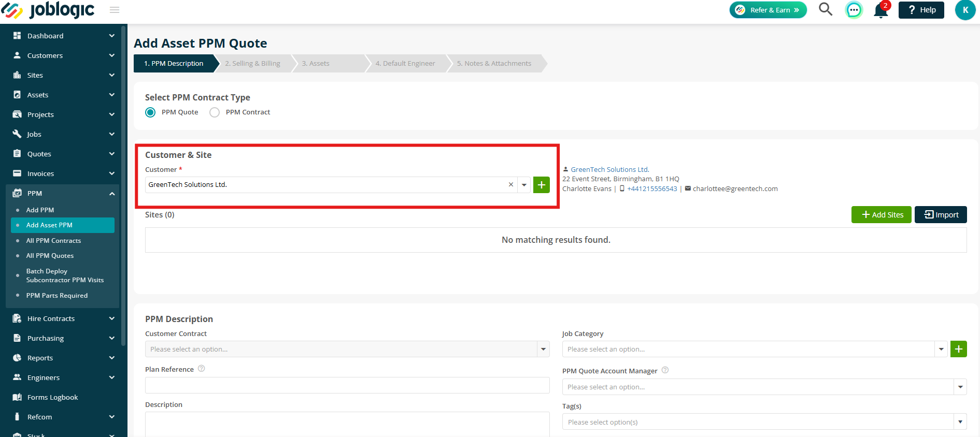The width and height of the screenshot is (980, 437).
Task: Add new customer with green plus
Action: [542, 185]
